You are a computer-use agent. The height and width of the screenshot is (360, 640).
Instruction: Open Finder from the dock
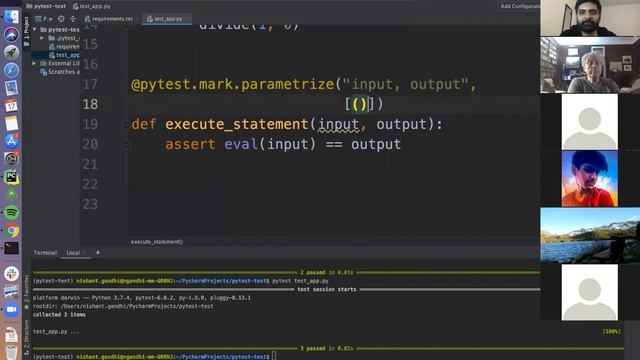click(11, 17)
